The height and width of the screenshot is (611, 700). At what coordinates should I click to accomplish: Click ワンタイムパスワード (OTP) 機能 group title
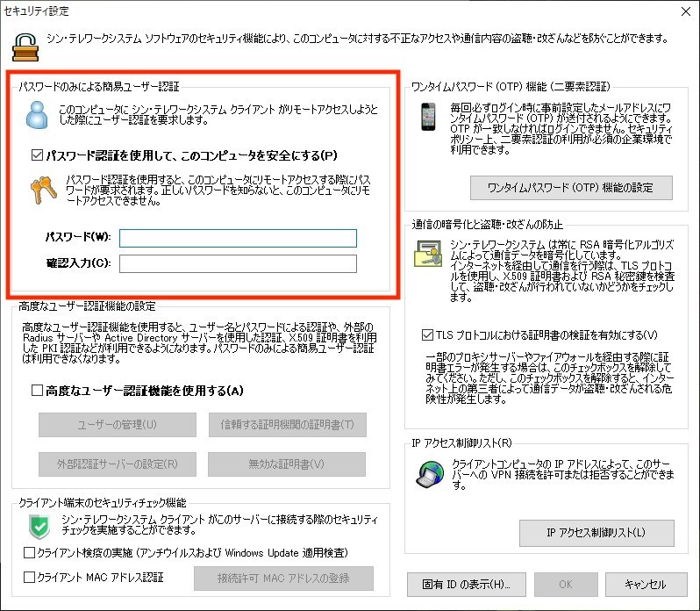(x=511, y=86)
